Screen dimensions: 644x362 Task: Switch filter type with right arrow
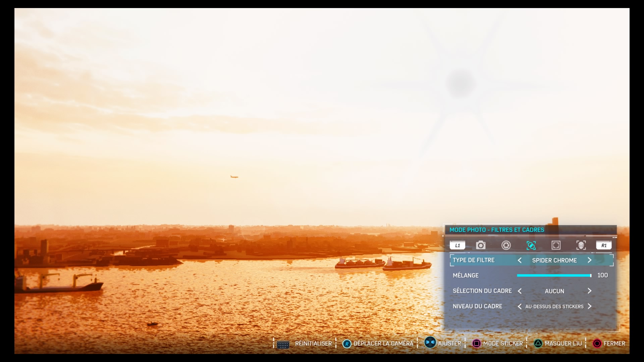tap(589, 260)
